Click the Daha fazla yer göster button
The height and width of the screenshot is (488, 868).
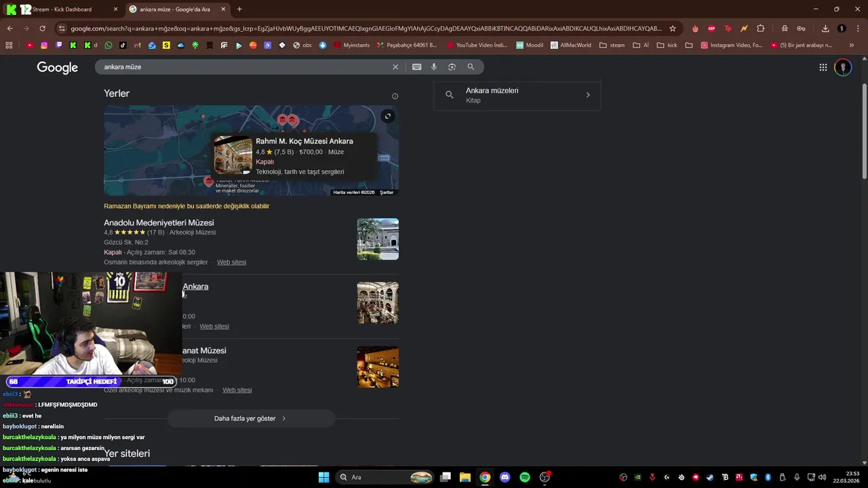251,418
